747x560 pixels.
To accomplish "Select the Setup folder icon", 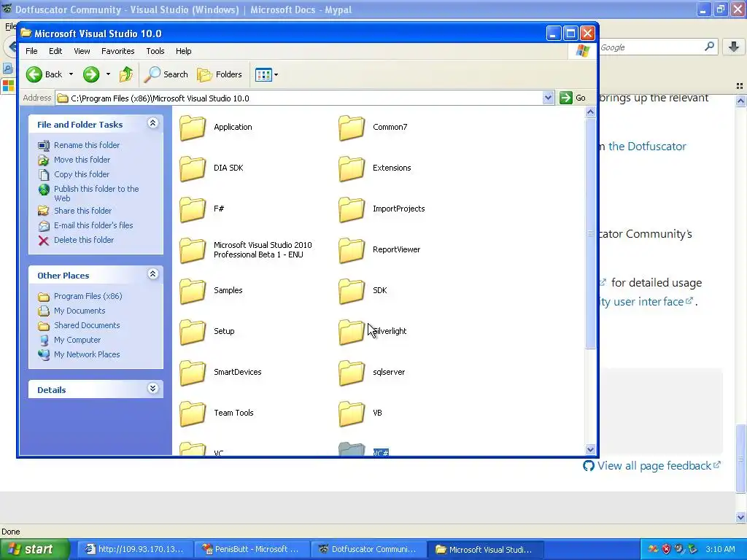I will pyautogui.click(x=193, y=332).
